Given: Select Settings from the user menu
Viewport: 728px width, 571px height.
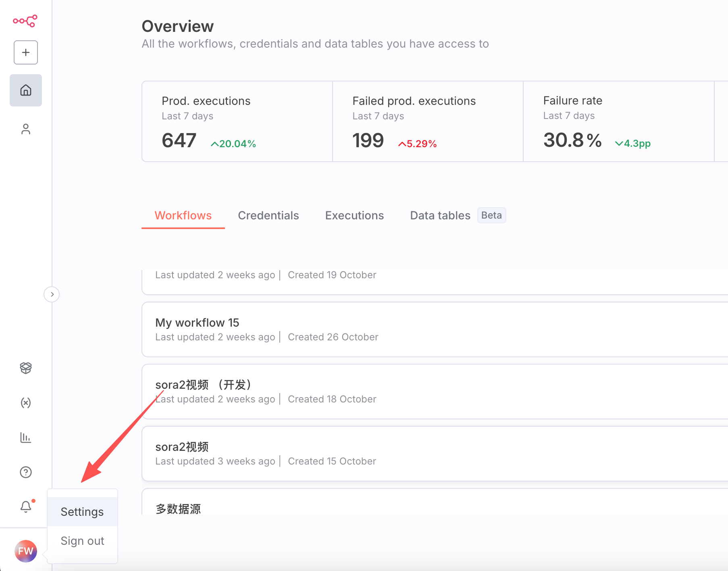Looking at the screenshot, I should (82, 512).
